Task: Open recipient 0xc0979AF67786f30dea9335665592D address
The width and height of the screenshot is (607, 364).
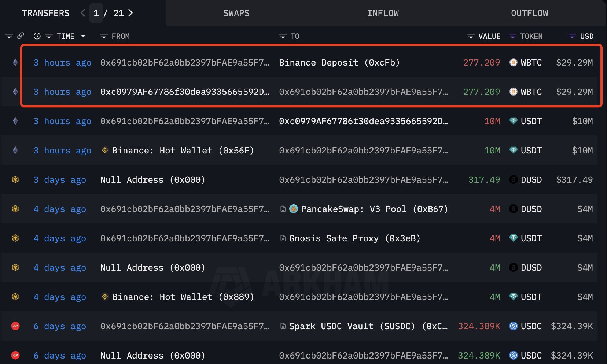Action: pos(364,121)
